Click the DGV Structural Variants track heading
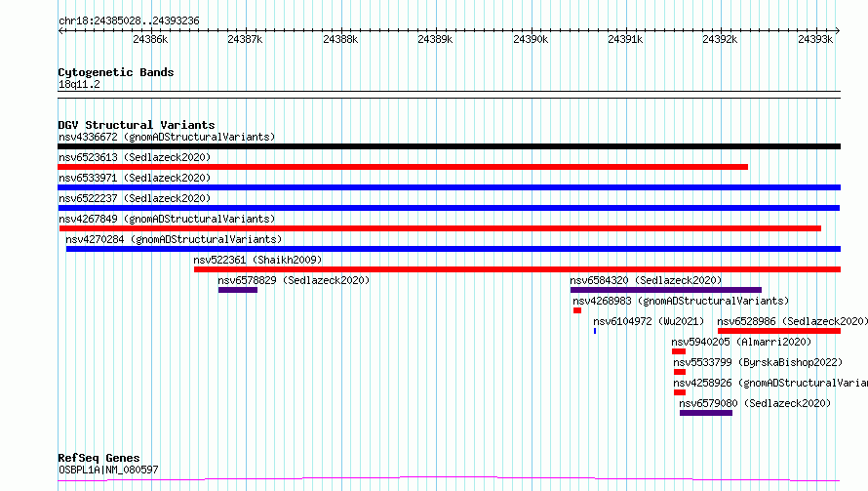This screenshot has width=868, height=491. (137, 125)
